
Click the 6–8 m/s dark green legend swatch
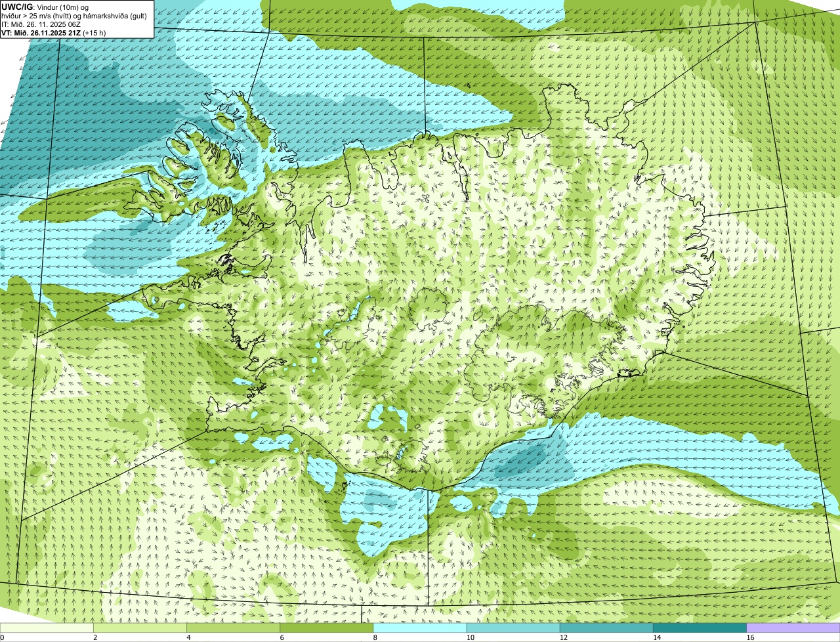coord(327,628)
